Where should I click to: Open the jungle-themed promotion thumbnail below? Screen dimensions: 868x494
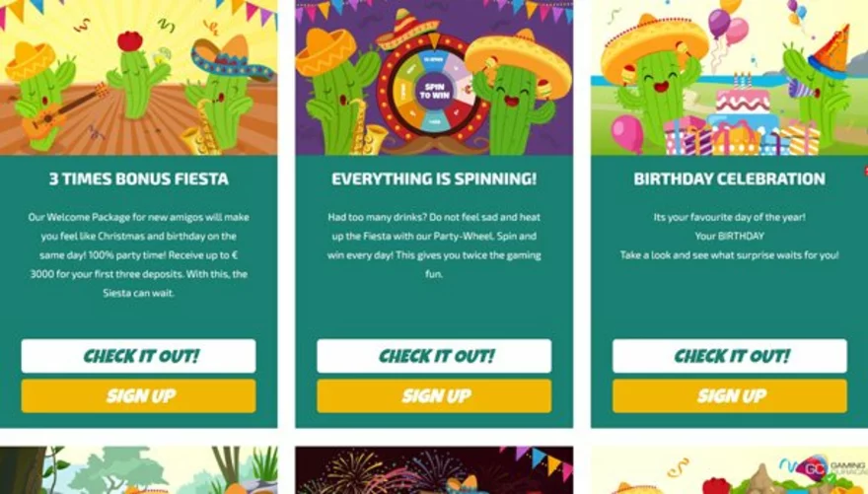point(138,470)
